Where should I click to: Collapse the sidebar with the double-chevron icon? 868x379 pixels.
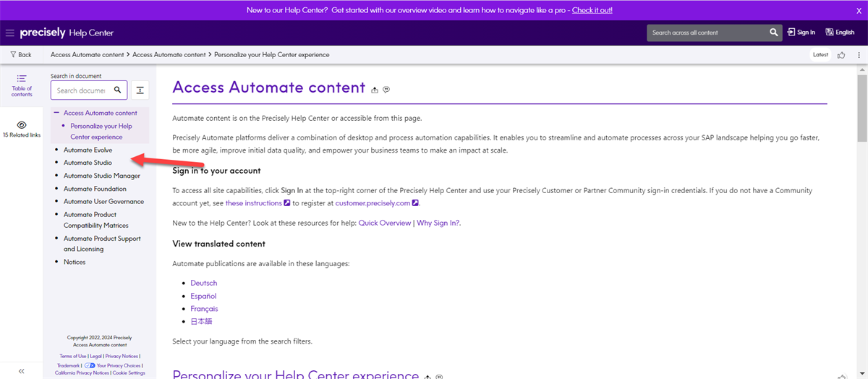(x=22, y=371)
